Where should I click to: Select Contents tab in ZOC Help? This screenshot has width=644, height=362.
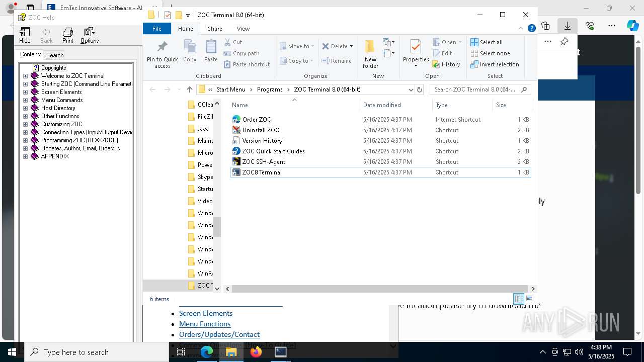pos(31,55)
